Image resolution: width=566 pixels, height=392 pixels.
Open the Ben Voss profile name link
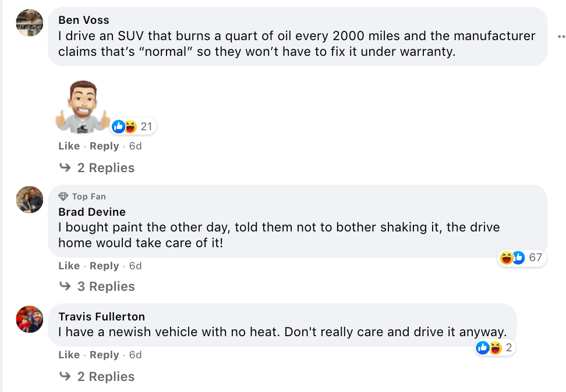tap(84, 20)
